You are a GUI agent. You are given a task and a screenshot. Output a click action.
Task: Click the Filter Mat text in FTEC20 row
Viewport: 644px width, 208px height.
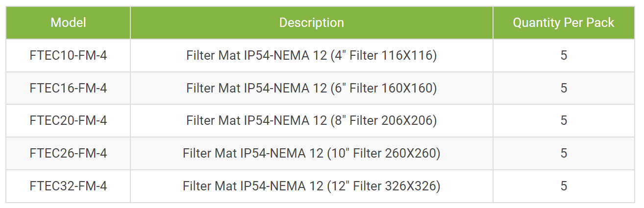213,120
